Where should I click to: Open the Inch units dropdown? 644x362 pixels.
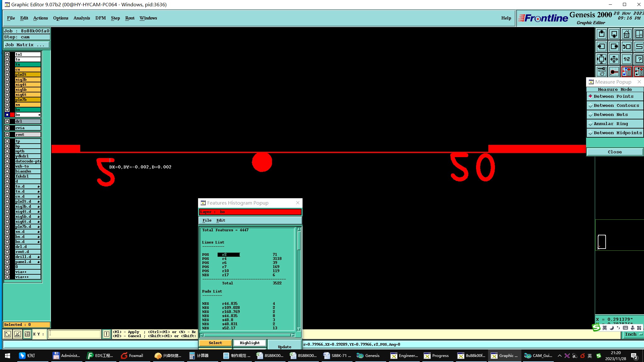tap(633, 334)
